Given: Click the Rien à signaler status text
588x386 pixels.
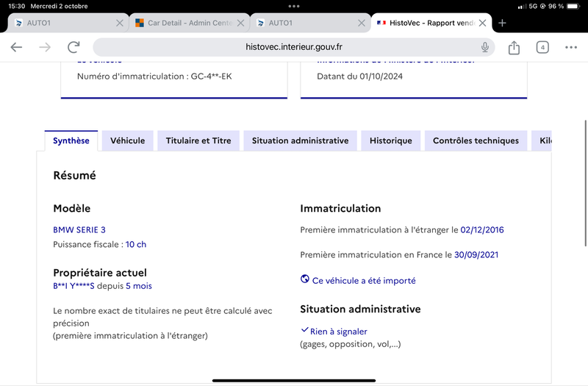Looking at the screenshot, I should 338,332.
